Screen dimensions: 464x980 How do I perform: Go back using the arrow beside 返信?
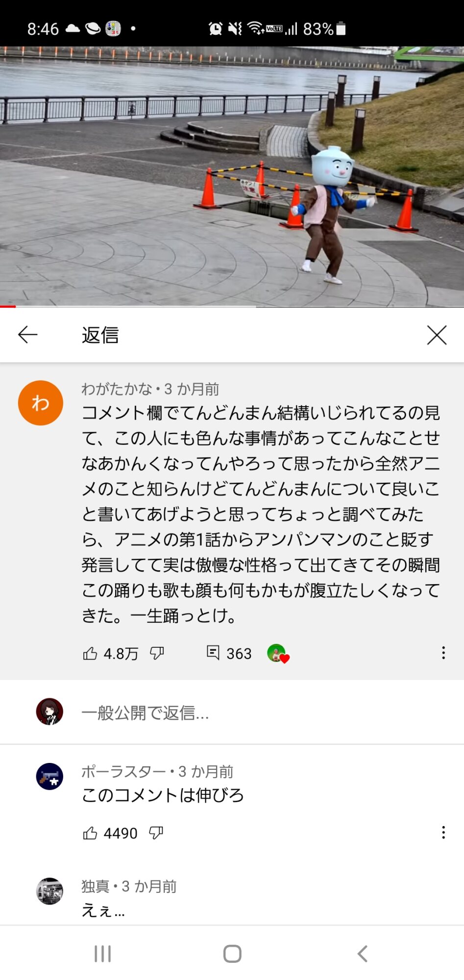click(27, 335)
